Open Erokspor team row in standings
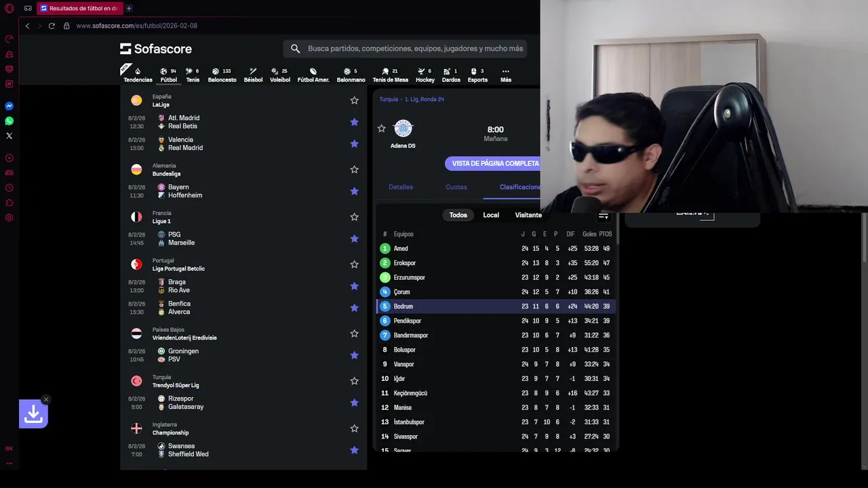 [x=496, y=263]
